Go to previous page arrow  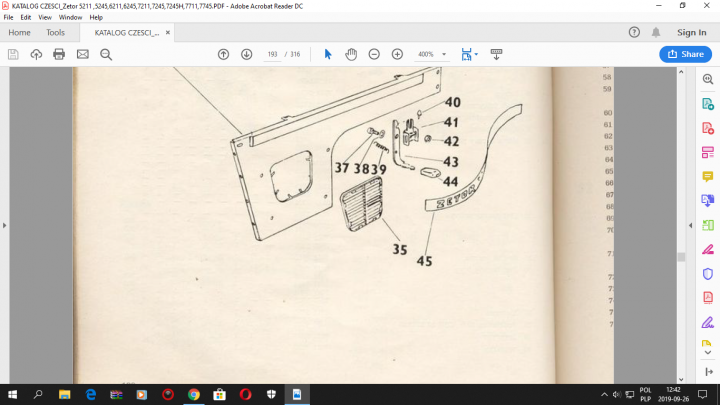coord(223,54)
